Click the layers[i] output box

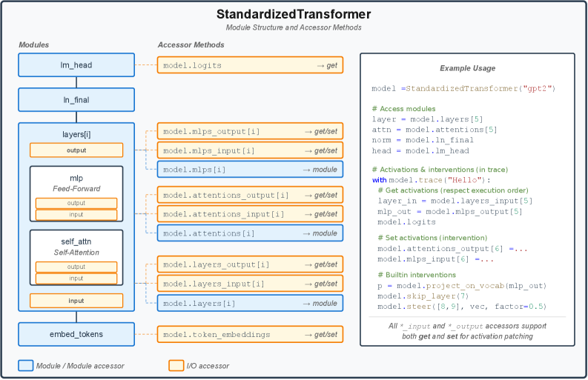(76, 150)
